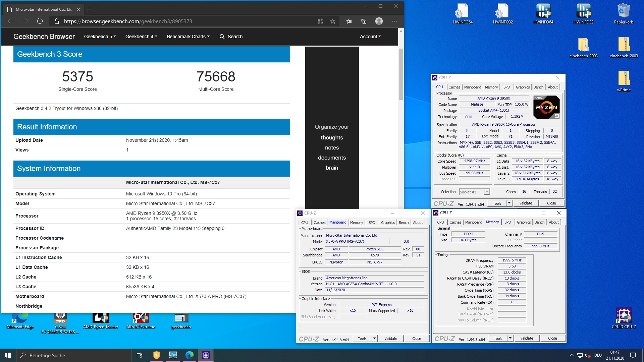The image size is (644, 362).
Task: Open the browser favorites list icon
Action: (349, 21)
